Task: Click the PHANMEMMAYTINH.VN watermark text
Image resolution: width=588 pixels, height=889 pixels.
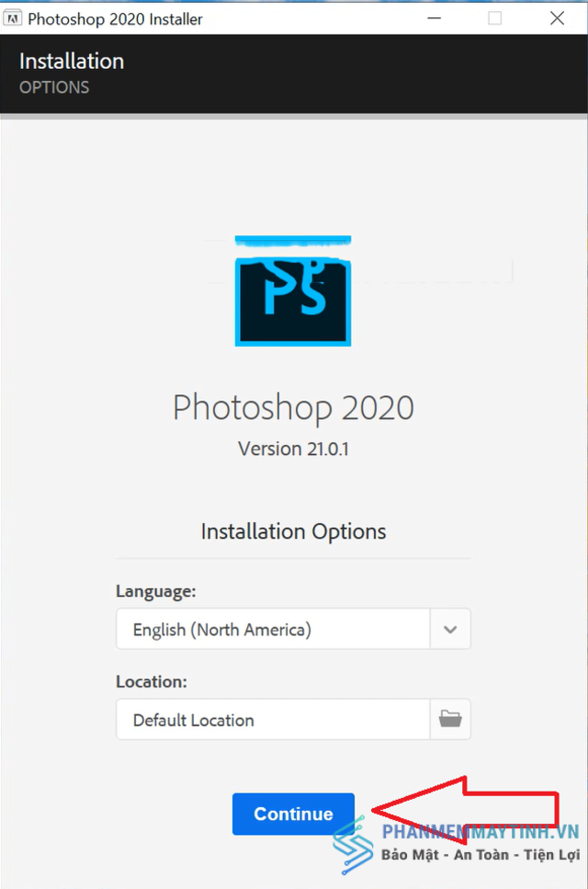Action: click(x=481, y=832)
